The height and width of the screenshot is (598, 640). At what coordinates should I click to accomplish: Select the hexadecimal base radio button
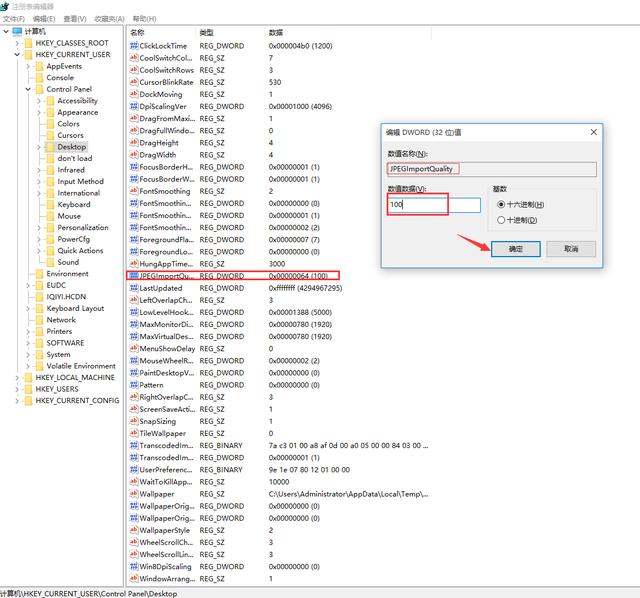click(501, 204)
